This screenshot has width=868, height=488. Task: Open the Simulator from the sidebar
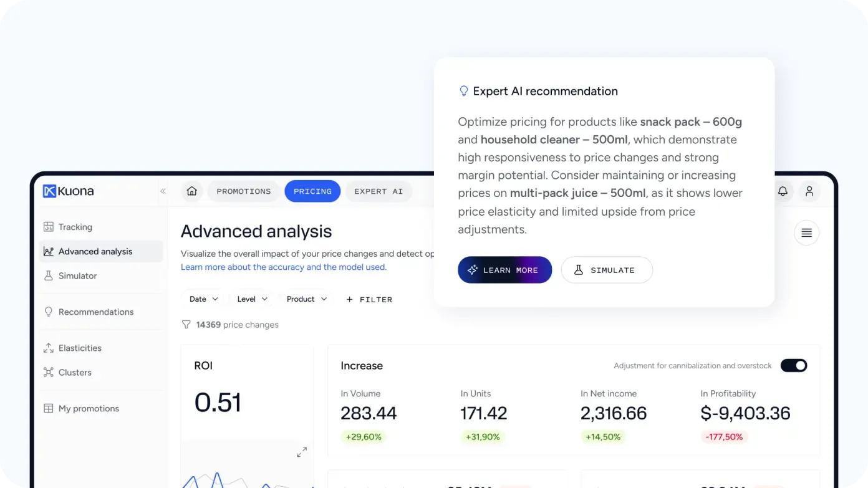[76, 275]
